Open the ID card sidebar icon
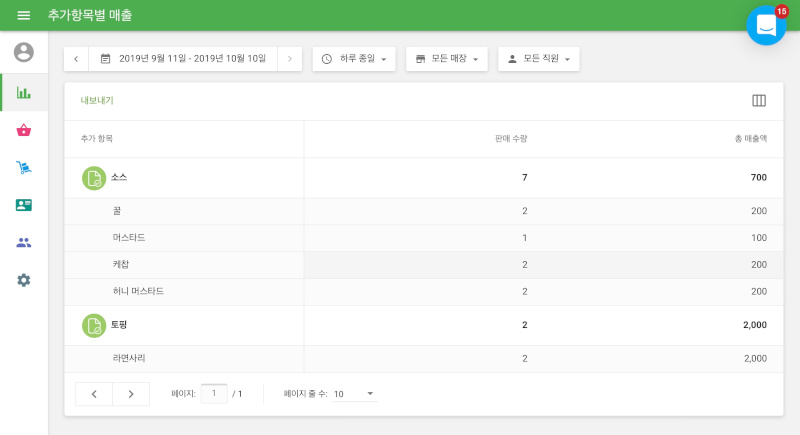800x435 pixels. 24,205
